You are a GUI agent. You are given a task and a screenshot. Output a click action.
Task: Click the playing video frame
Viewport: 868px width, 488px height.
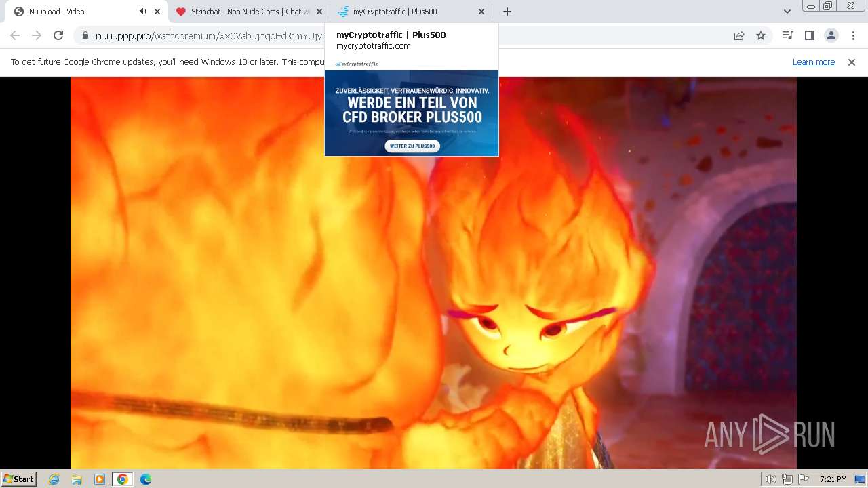pyautogui.click(x=433, y=272)
